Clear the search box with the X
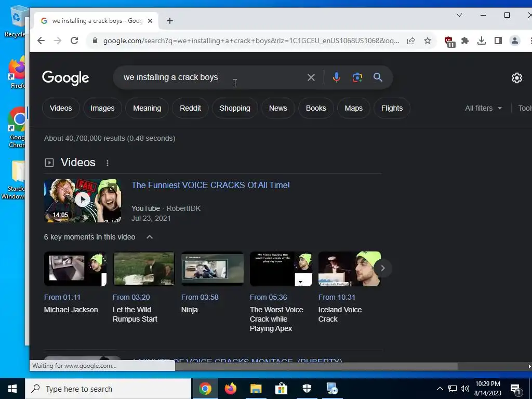The image size is (532, 399). pos(311,78)
